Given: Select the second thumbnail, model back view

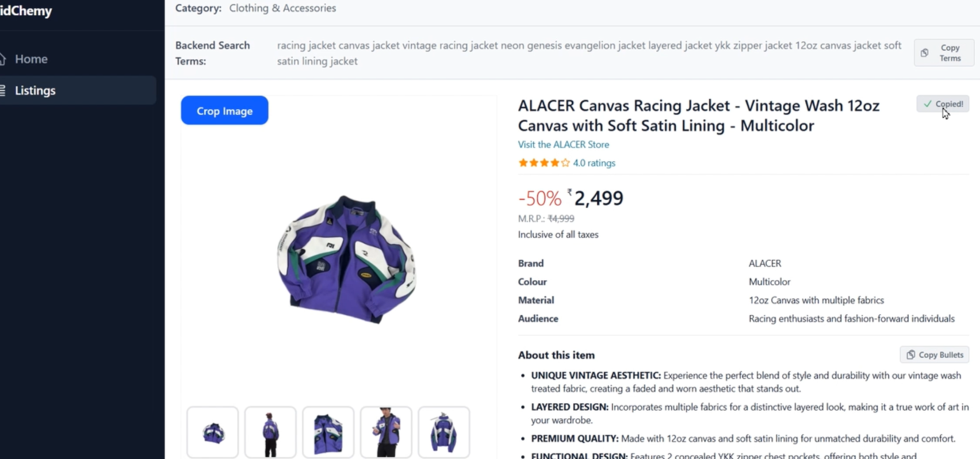Looking at the screenshot, I should (x=270, y=433).
